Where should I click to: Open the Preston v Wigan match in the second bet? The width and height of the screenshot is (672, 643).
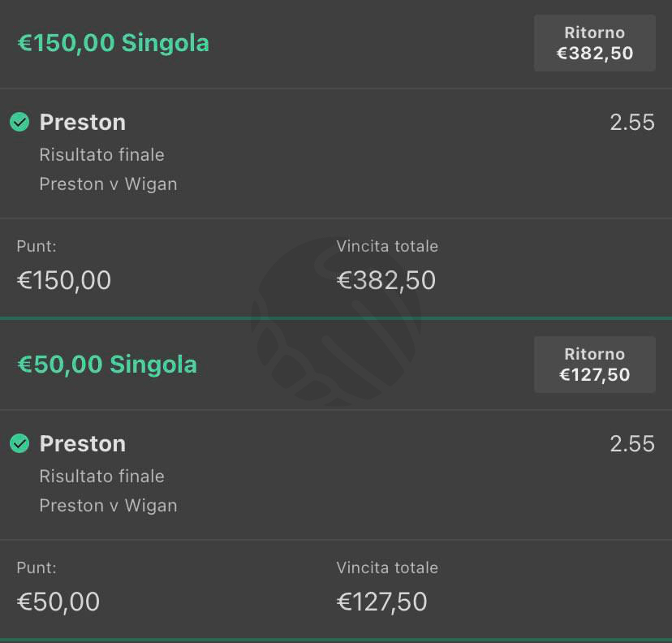click(x=109, y=506)
